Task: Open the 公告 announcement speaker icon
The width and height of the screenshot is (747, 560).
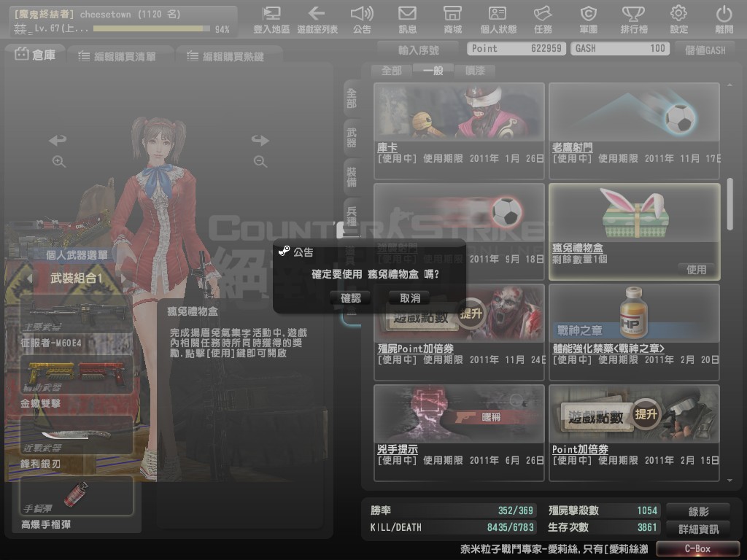Action: 362,20
